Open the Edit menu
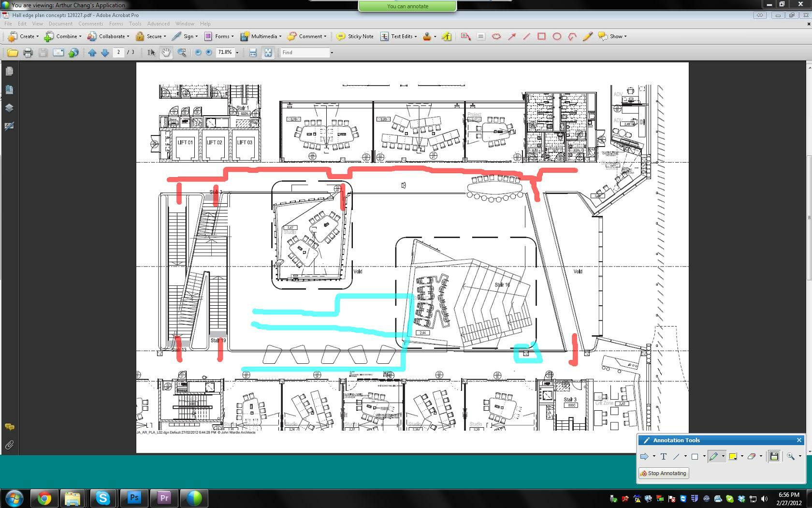 [x=22, y=24]
